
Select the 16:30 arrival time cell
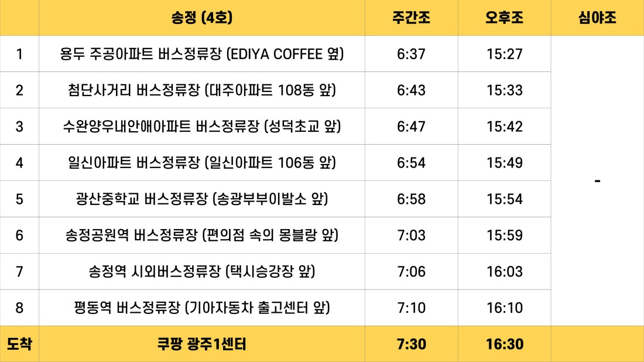(504, 344)
